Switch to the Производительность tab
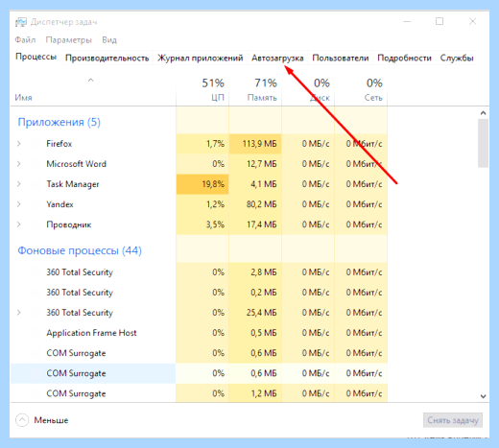499x448 pixels. tap(107, 58)
